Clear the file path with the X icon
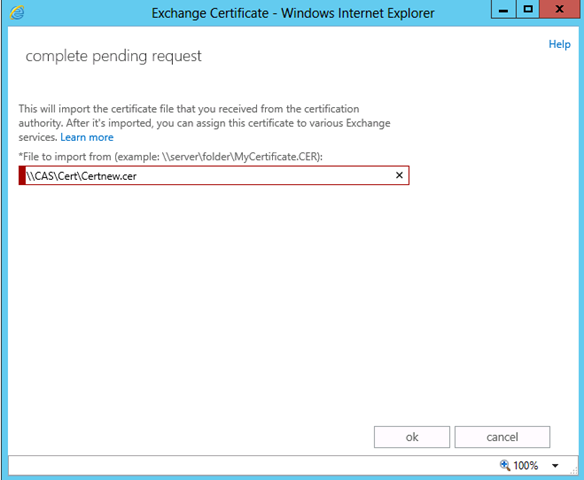The image size is (584, 480). tap(399, 175)
